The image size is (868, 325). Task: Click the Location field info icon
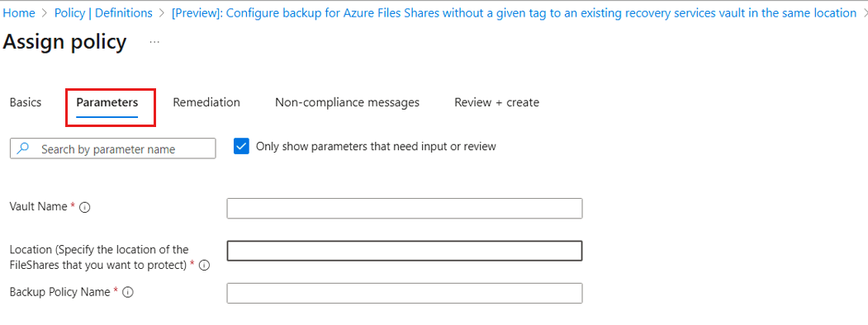tap(204, 266)
